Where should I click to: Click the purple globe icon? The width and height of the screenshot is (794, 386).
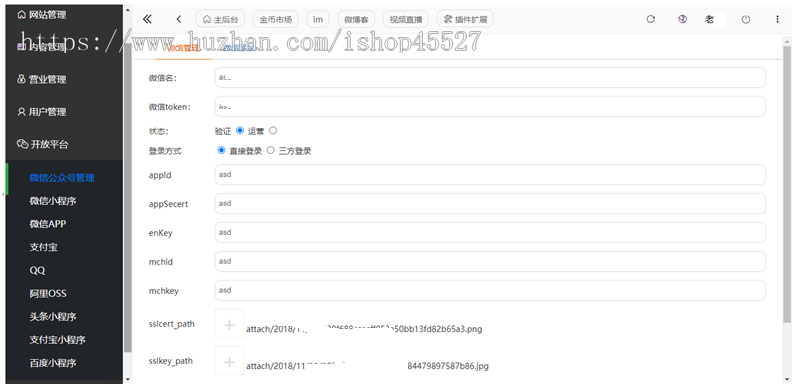pyautogui.click(x=682, y=19)
